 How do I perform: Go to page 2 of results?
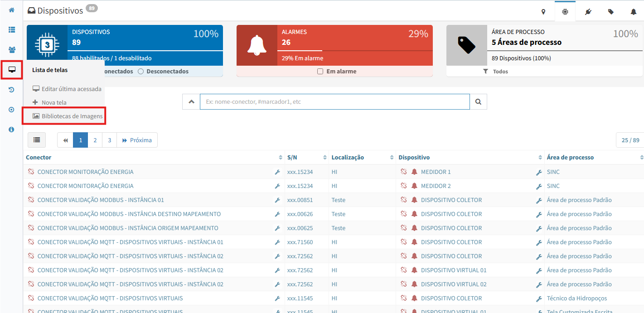[95, 140]
